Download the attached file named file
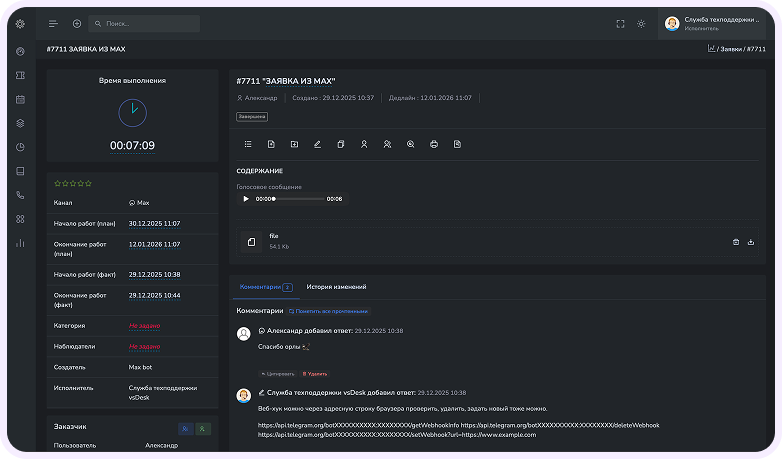782x459 pixels. (751, 242)
